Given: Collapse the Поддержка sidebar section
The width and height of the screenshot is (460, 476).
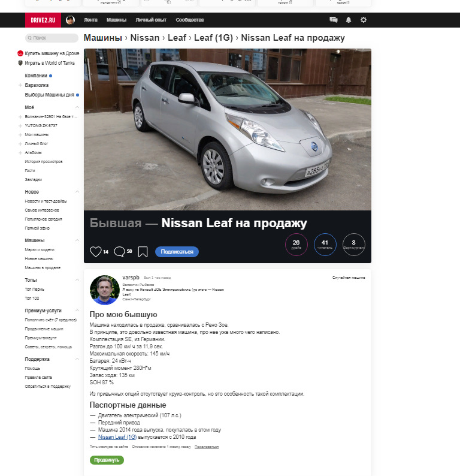Looking at the screenshot, I should [77, 359].
